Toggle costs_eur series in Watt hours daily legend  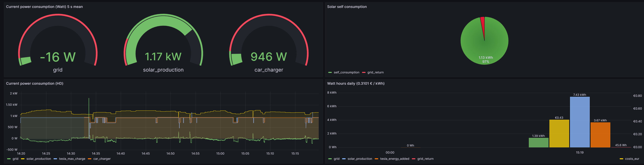click(632, 159)
